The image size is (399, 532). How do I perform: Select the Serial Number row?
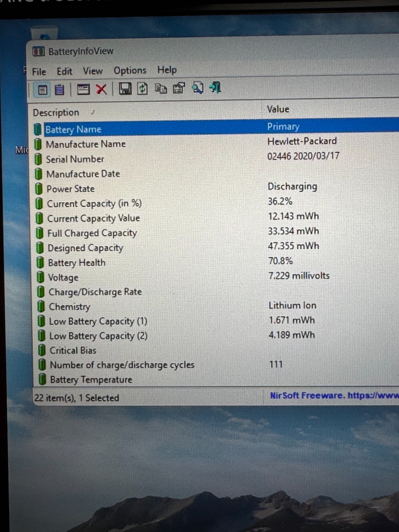216,158
